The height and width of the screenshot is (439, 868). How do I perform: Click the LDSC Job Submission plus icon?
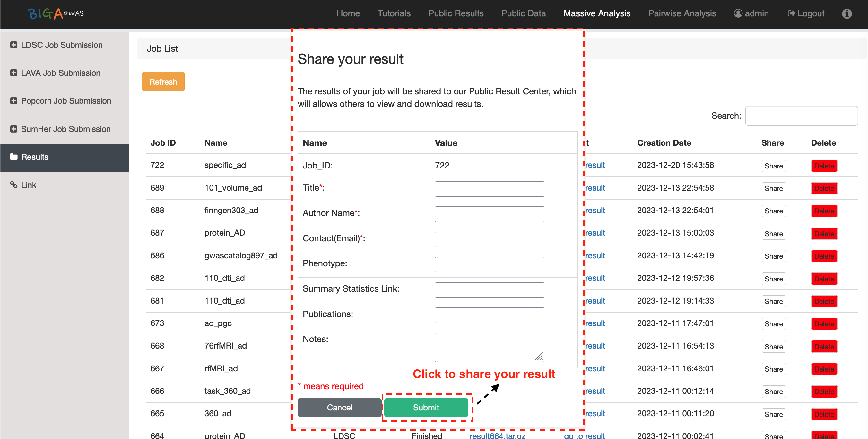[x=13, y=45]
